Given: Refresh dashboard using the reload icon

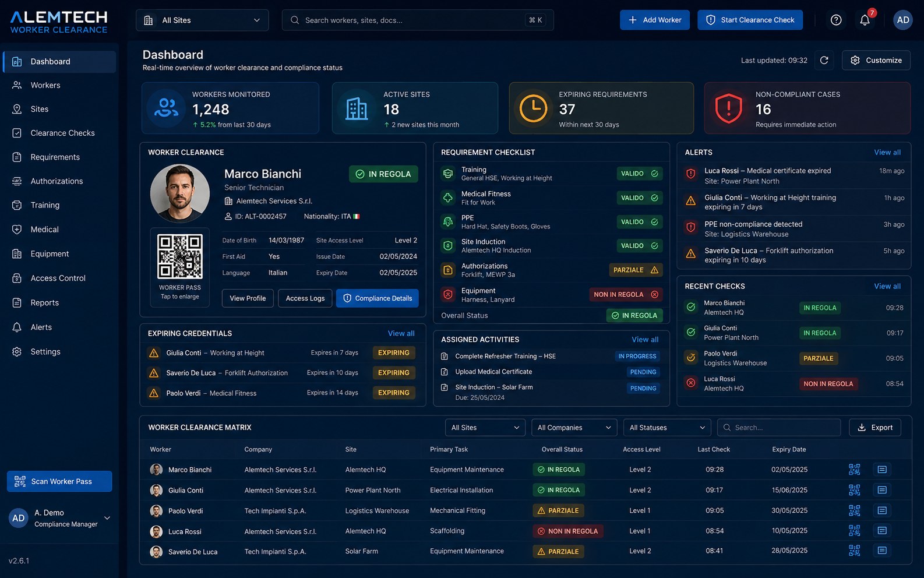Looking at the screenshot, I should pyautogui.click(x=824, y=60).
